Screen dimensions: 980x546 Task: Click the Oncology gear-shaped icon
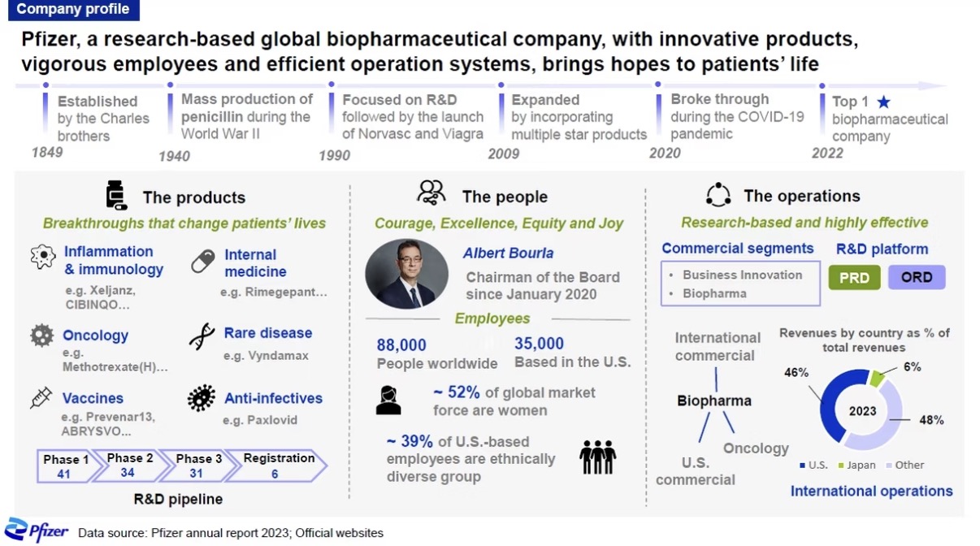(x=41, y=336)
